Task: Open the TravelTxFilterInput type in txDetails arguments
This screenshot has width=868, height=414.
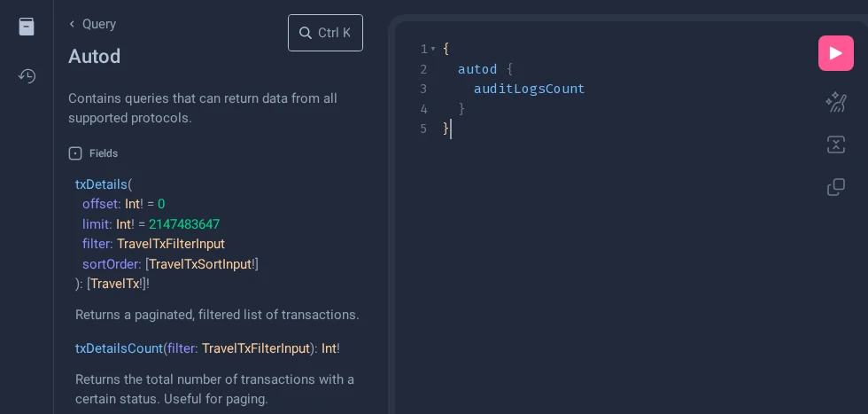Action: [x=171, y=244]
